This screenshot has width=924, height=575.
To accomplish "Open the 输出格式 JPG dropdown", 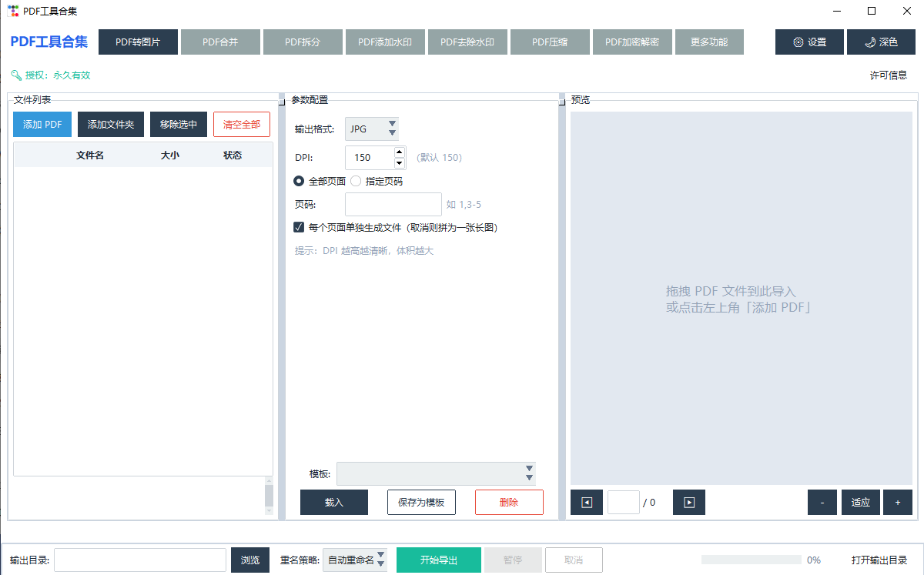I will [x=372, y=129].
